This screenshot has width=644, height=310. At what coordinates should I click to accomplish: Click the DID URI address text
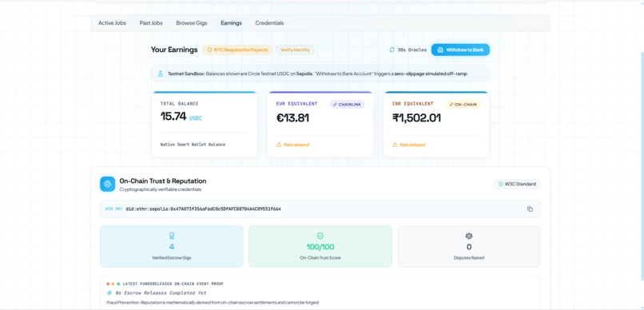click(203, 209)
